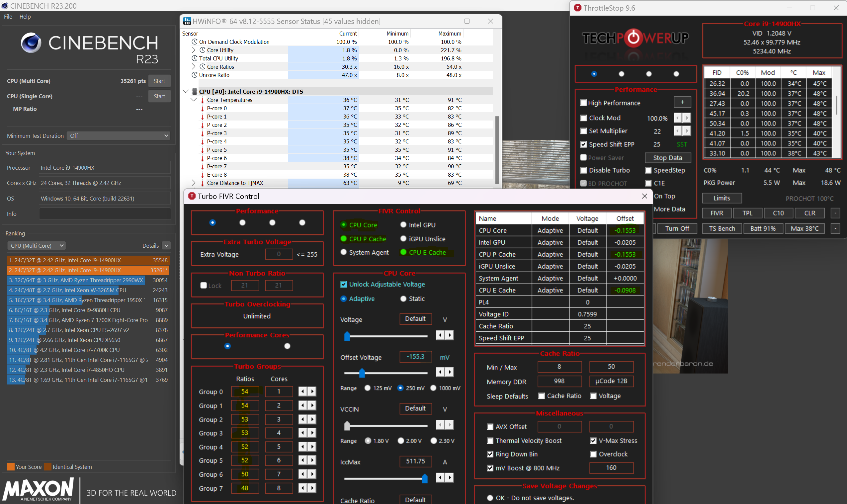847x504 pixels.
Task: Toggle Thermal Velocity Boost
Action: [x=490, y=441]
